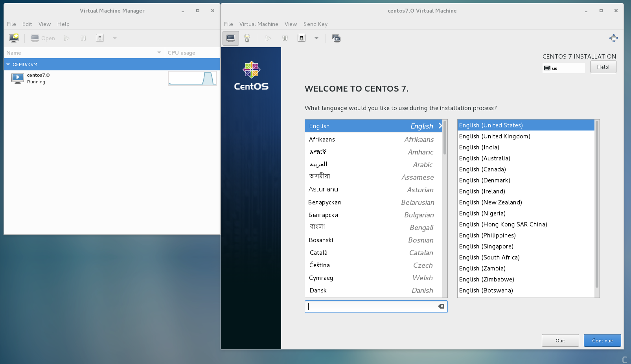Screen dimensions: 631x364
Task: Click the Shut Down icon in Virtual Machine Manager
Action: 100,38
